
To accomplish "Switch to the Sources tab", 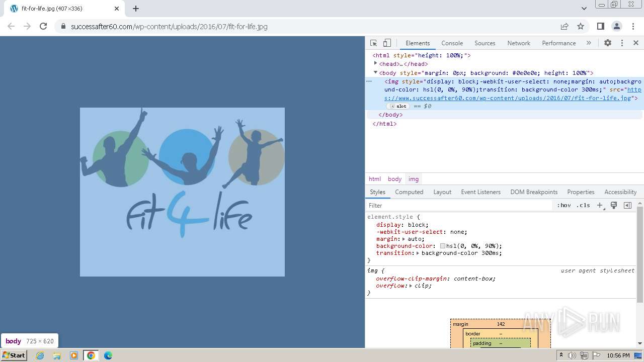I will click(x=485, y=43).
